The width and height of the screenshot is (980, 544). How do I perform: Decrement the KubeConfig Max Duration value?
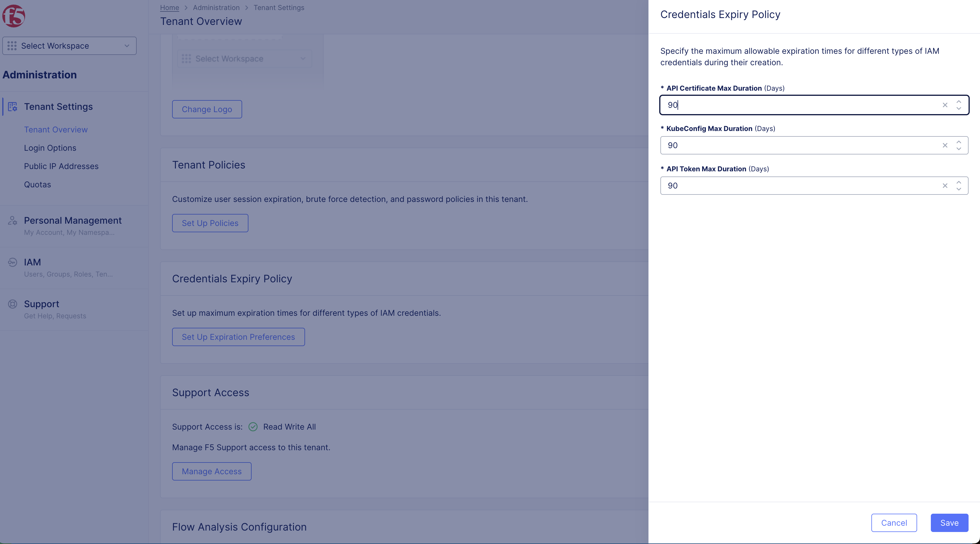[959, 148]
